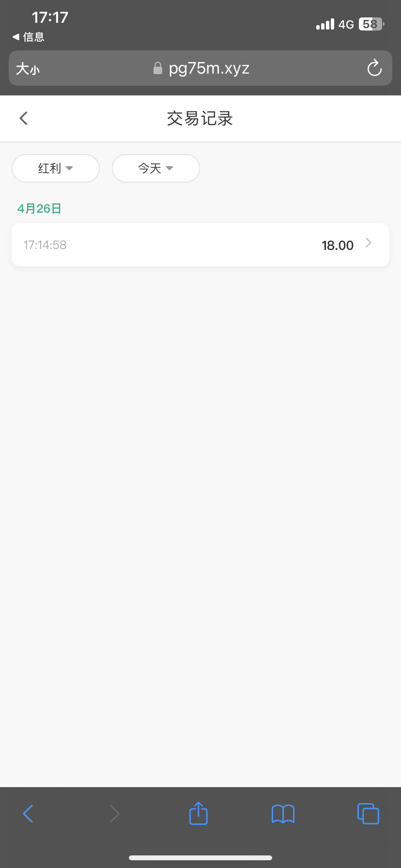The image size is (401, 868).
Task: Tap the 交易记录 page title
Action: coord(200,119)
